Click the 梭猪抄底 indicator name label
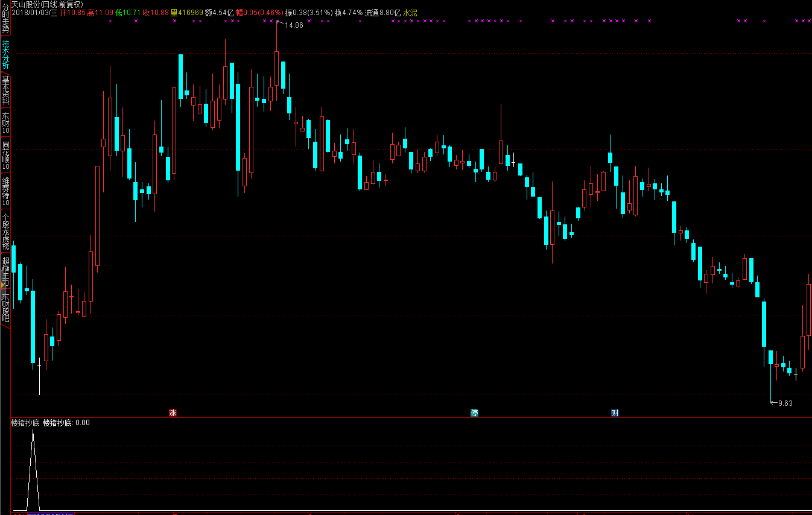The image size is (812, 515). coord(25,423)
